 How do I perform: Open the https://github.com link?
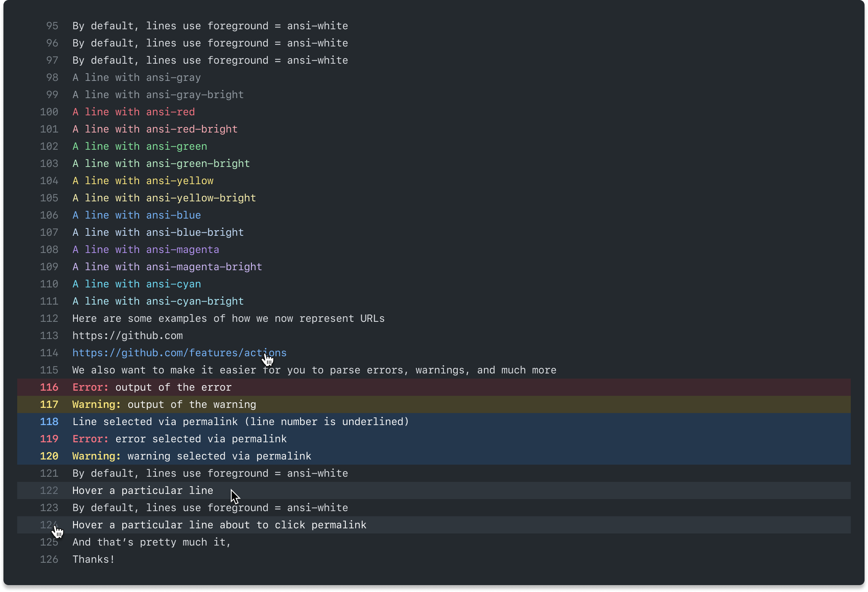[x=127, y=336]
